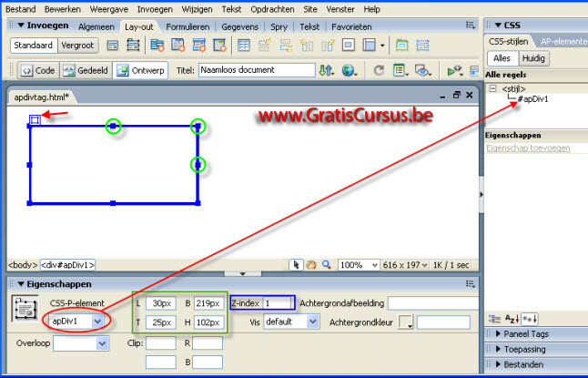Open the Bestand menu
The height and width of the screenshot is (378, 588).
(x=21, y=9)
